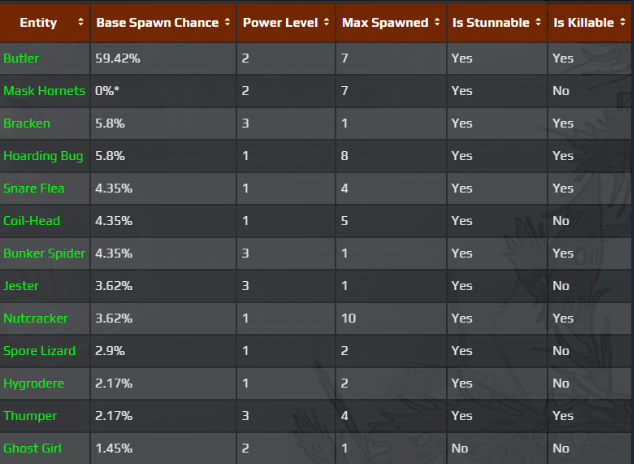
Task: Open the Ghost Girl link
Action: (x=33, y=448)
